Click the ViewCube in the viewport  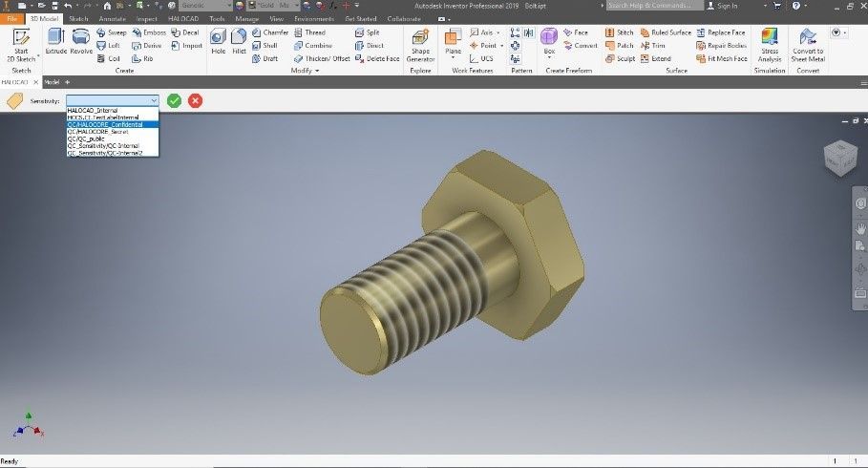(x=840, y=159)
